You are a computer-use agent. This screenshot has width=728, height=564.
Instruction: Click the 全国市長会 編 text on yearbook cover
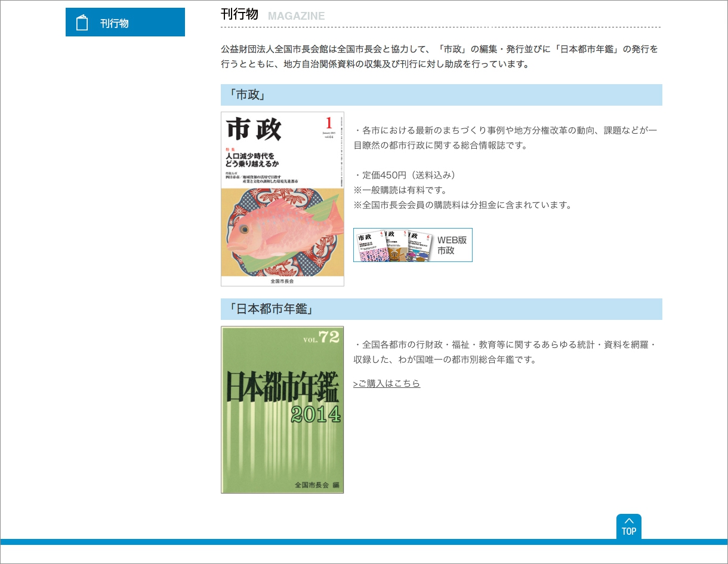tap(316, 485)
